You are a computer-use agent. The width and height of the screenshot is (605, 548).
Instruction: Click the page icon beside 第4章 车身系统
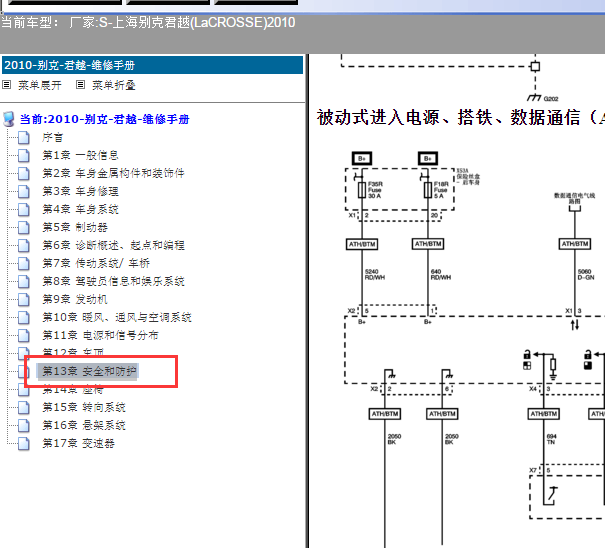(x=24, y=210)
